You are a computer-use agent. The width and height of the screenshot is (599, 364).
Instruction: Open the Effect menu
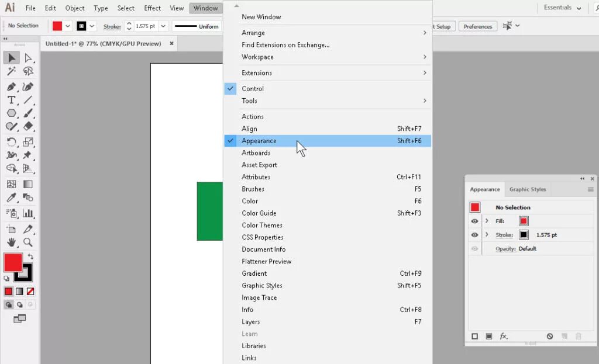pos(152,8)
